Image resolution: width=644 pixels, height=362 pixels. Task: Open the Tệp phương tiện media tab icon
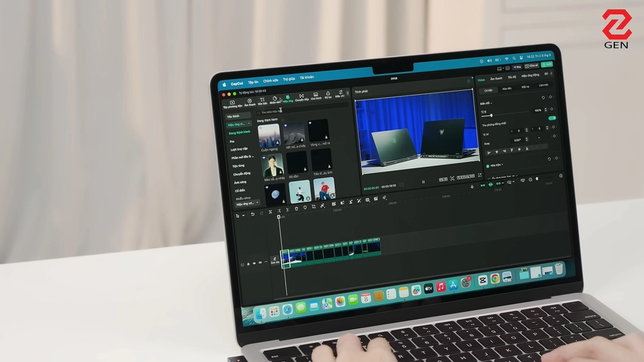(232, 104)
